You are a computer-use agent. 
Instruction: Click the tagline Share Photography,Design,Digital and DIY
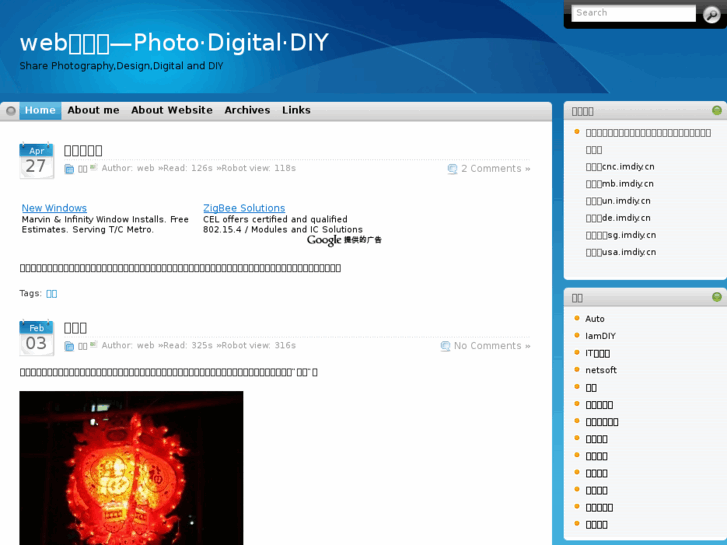point(121,66)
